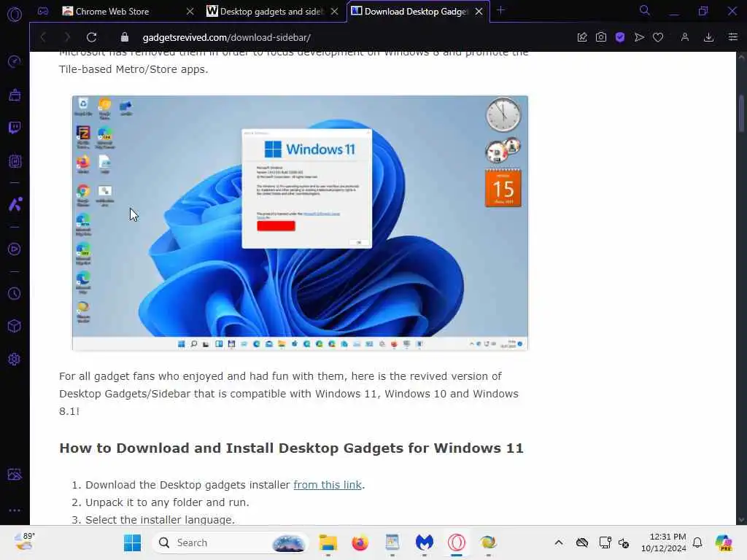Click the Windows 11 gadgets screenshot image
Image resolution: width=747 pixels, height=560 pixels.
click(x=300, y=223)
